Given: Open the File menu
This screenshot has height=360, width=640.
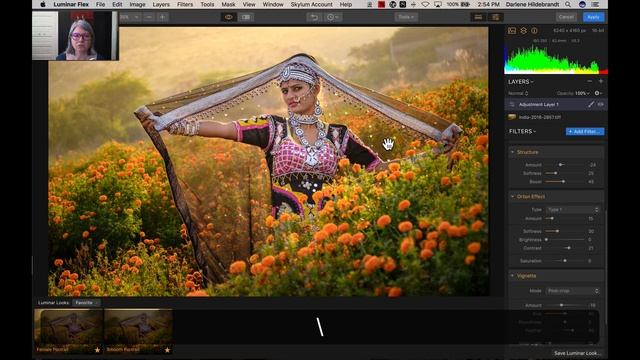Looking at the screenshot, I should click(100, 4).
